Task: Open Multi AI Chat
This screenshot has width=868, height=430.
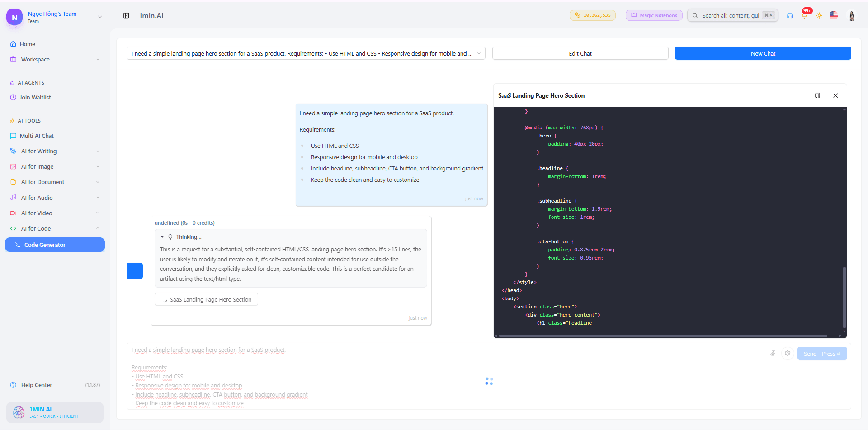Action: point(36,136)
